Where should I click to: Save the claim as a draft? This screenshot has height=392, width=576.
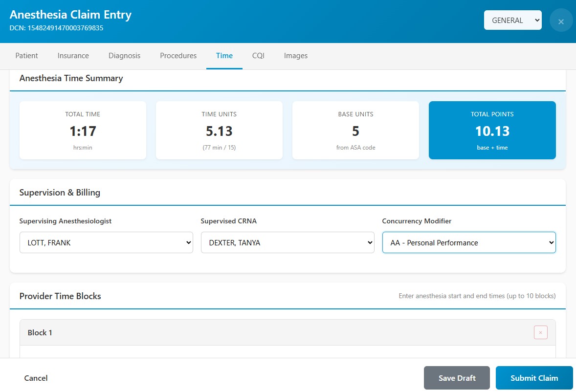pyautogui.click(x=457, y=378)
